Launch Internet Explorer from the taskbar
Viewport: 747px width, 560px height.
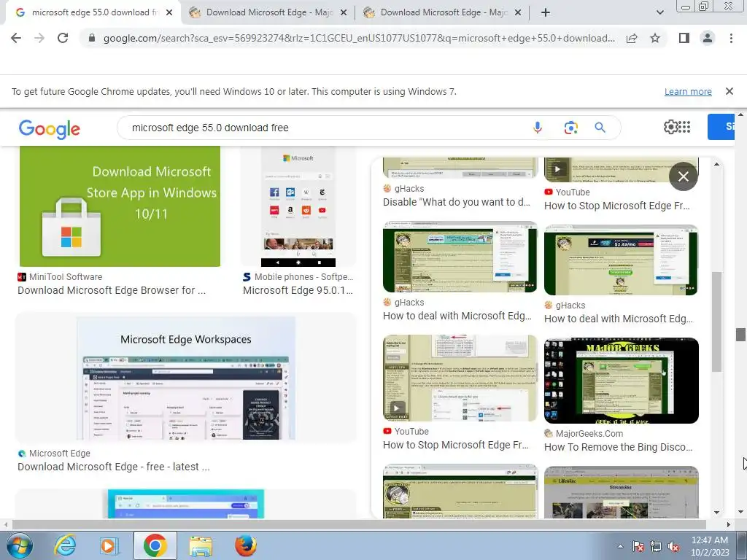coord(65,545)
